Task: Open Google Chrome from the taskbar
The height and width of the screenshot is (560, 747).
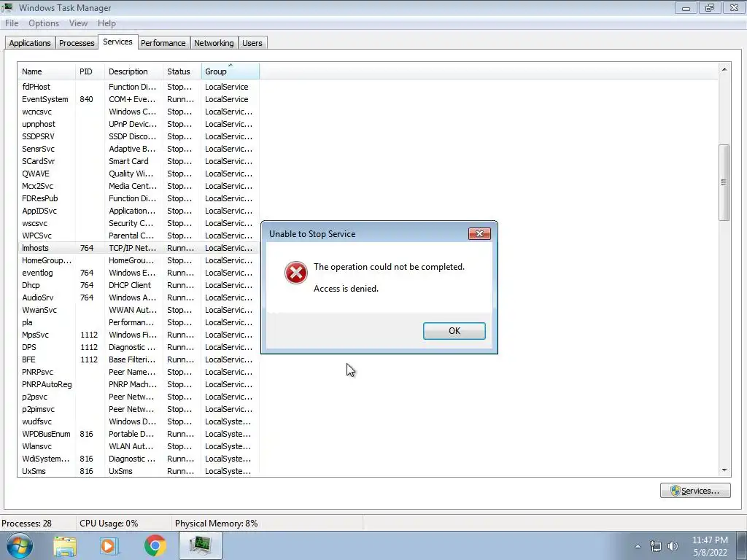Action: tap(155, 545)
